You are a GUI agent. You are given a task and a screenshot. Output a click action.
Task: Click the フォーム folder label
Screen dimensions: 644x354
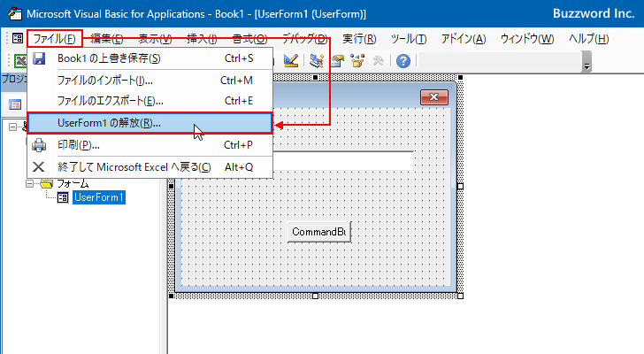(x=73, y=183)
